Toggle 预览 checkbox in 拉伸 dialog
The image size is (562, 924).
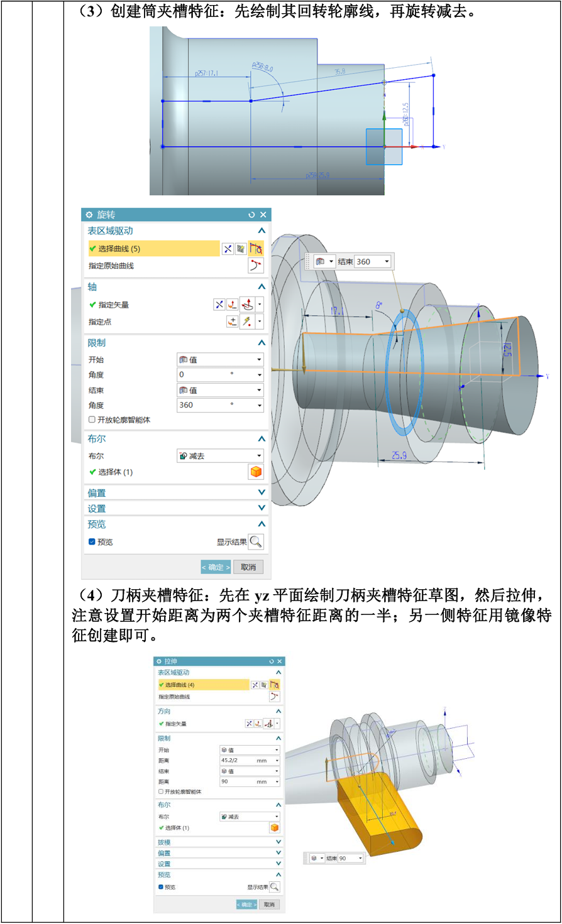coord(161,887)
